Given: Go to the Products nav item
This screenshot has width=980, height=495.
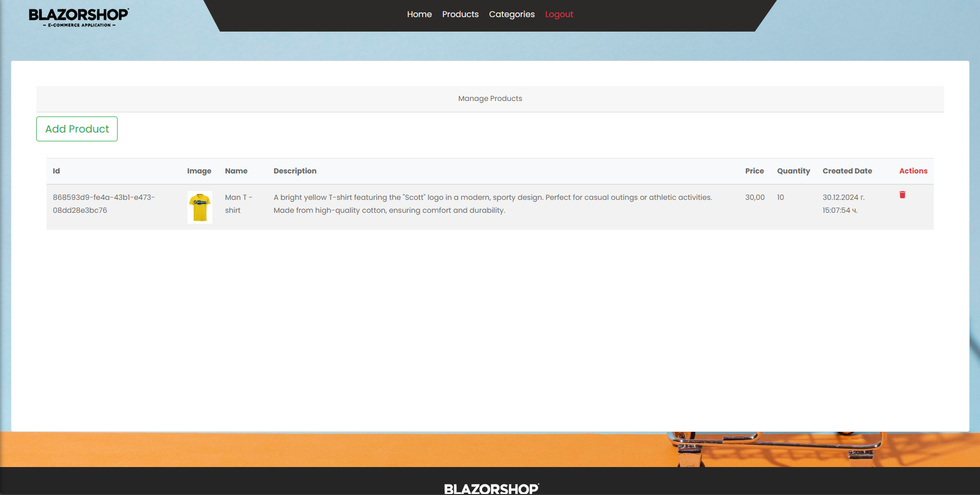Looking at the screenshot, I should [x=460, y=14].
